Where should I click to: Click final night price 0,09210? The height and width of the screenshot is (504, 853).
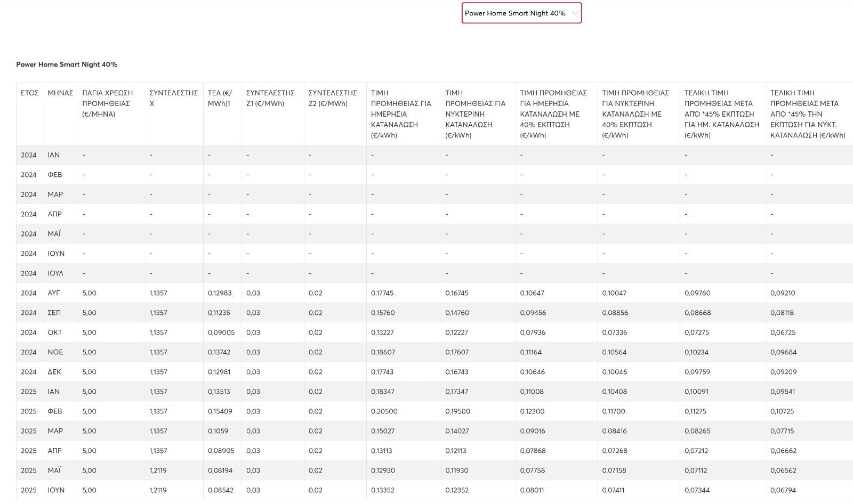tap(783, 293)
